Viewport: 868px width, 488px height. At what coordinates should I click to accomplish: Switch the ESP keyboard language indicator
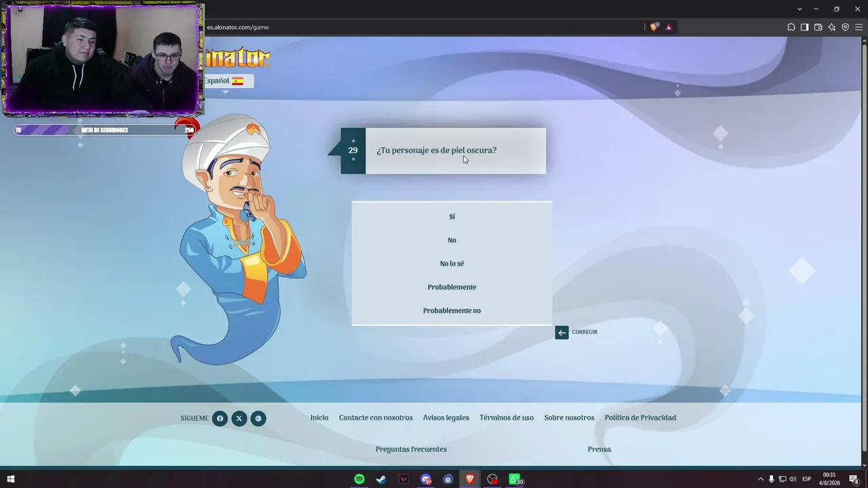tap(806, 479)
